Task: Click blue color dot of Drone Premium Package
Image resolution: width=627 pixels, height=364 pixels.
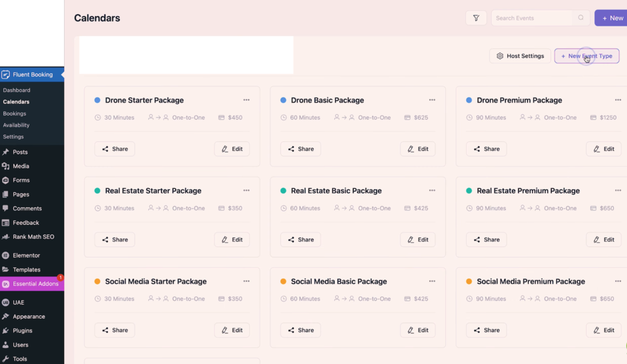Action: tap(469, 100)
